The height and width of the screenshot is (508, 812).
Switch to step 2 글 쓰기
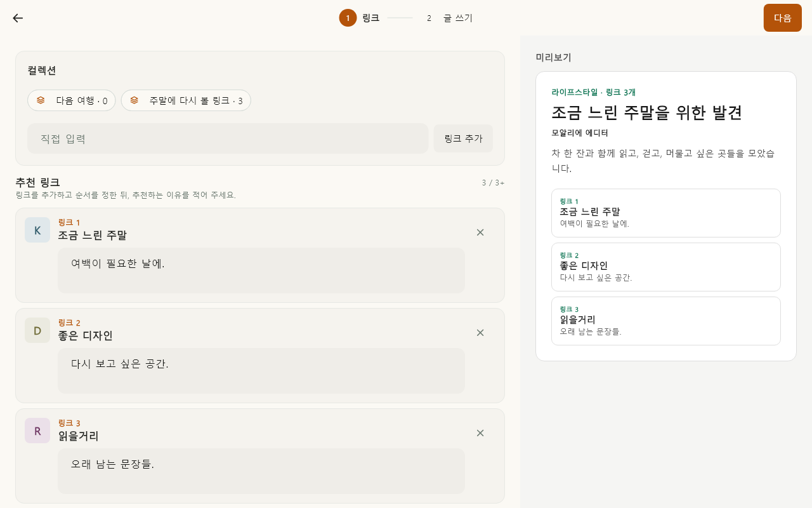coord(448,18)
